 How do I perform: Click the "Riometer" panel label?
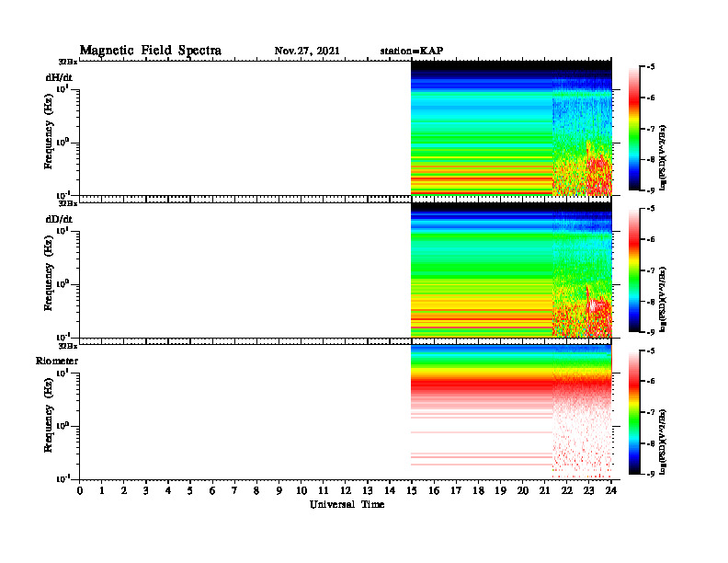(57, 361)
